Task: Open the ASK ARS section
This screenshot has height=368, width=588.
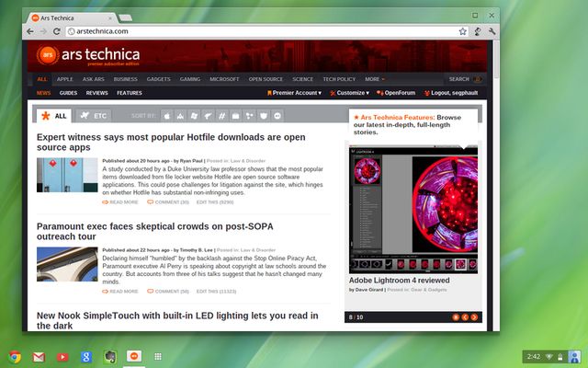Action: [x=94, y=79]
